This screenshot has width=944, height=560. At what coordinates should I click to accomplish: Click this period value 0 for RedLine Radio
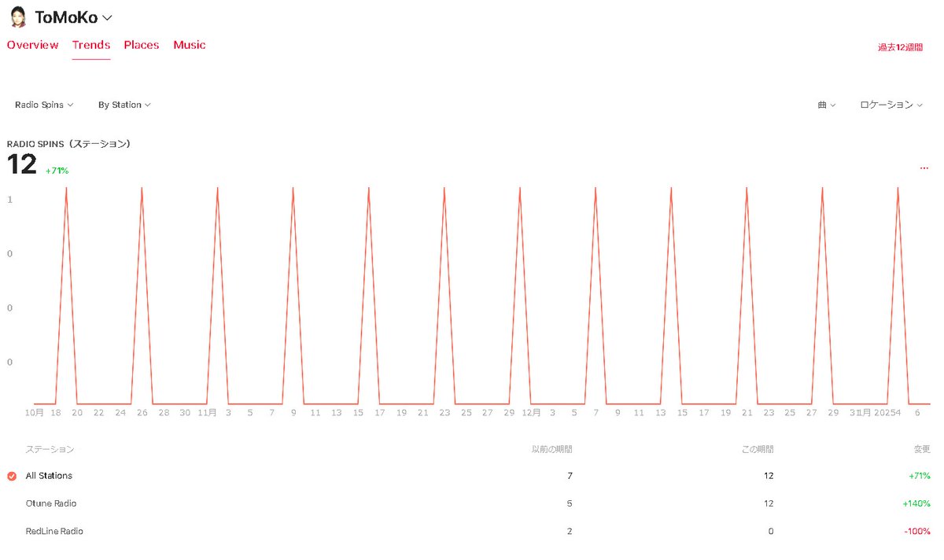[771, 531]
